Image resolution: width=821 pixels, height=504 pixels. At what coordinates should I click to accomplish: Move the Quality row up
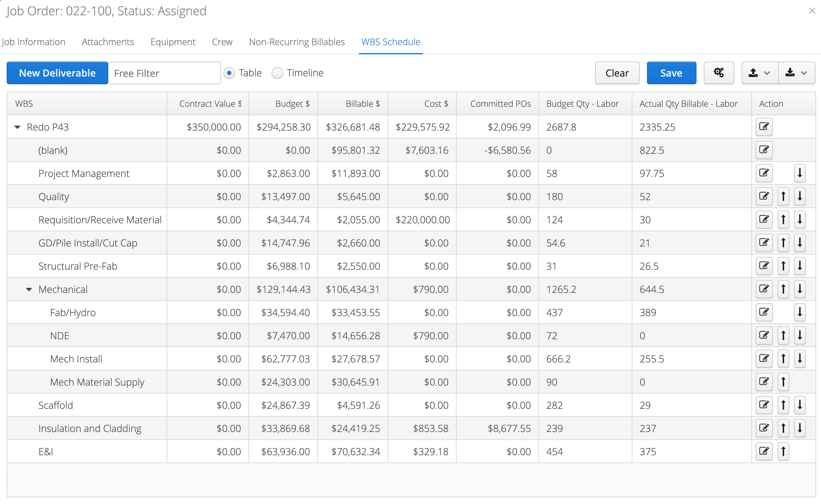point(783,196)
